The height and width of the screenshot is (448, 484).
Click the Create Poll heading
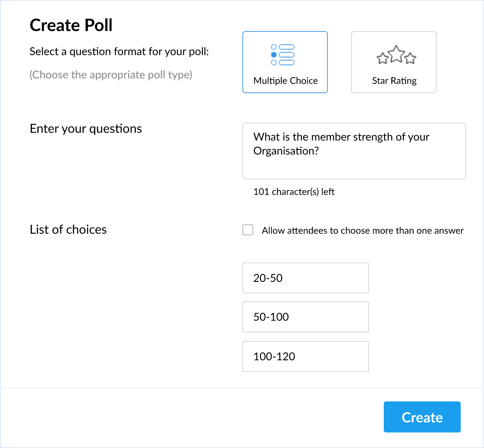click(71, 25)
